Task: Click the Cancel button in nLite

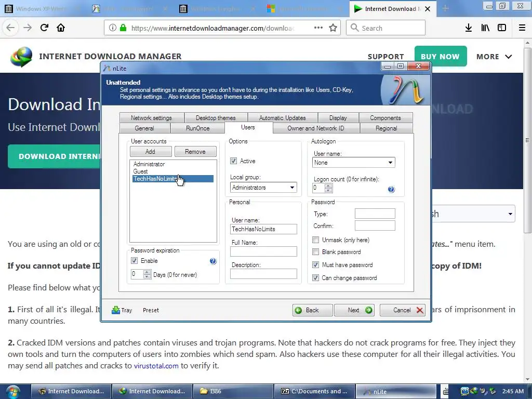Action: pos(403,310)
